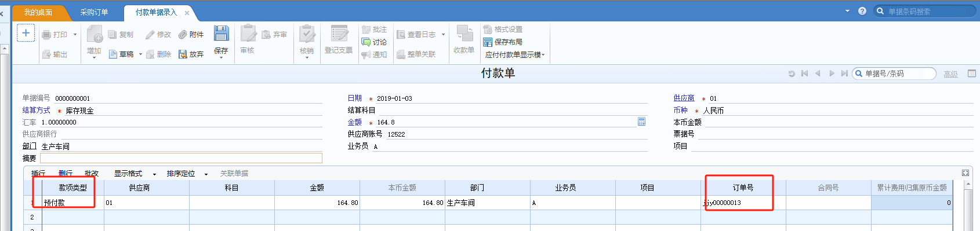
Task: Open the 草稿 dropdown arrow
Action: click(140, 54)
